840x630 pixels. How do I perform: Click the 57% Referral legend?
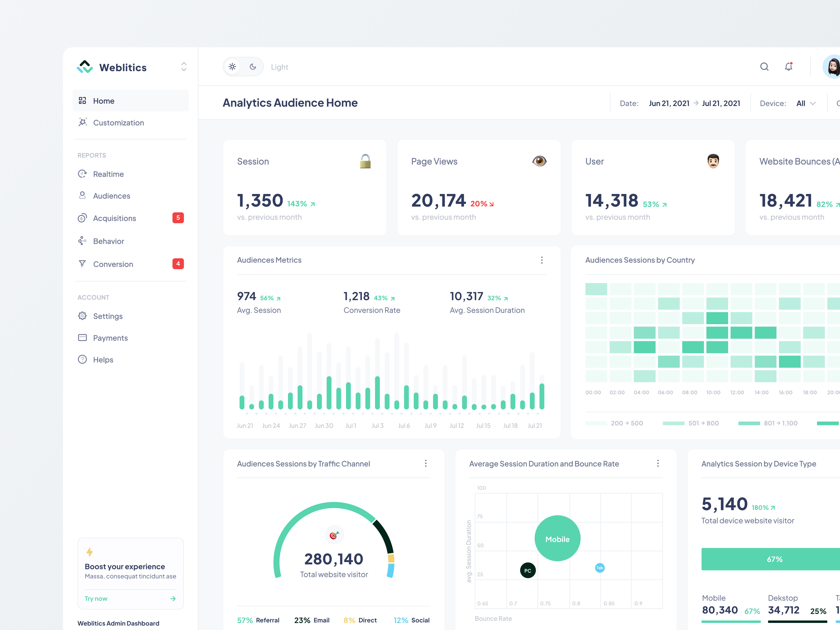tap(258, 620)
